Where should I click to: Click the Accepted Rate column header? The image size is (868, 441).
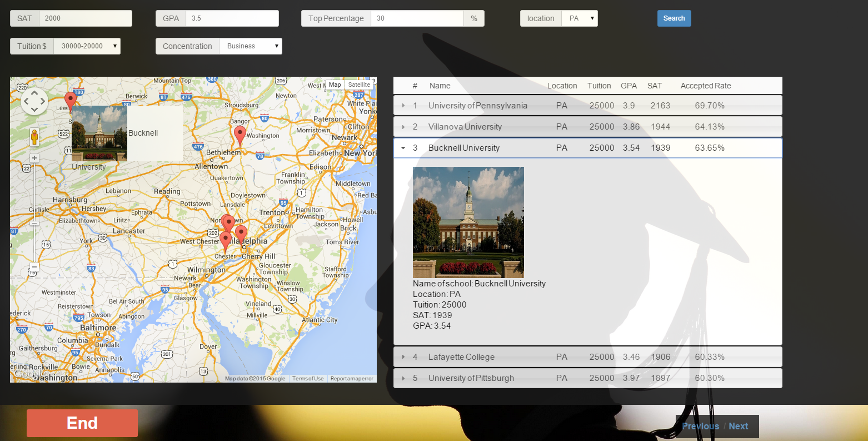pos(706,86)
